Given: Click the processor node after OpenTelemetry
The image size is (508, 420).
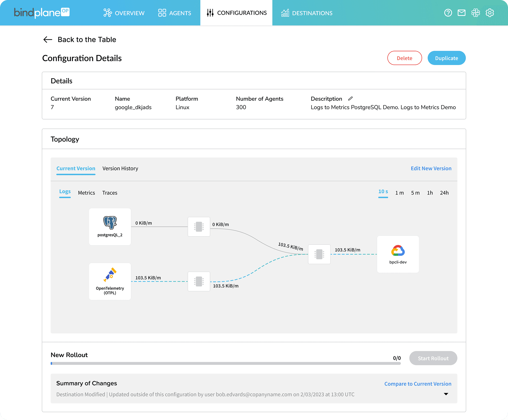Looking at the screenshot, I should coord(199,281).
